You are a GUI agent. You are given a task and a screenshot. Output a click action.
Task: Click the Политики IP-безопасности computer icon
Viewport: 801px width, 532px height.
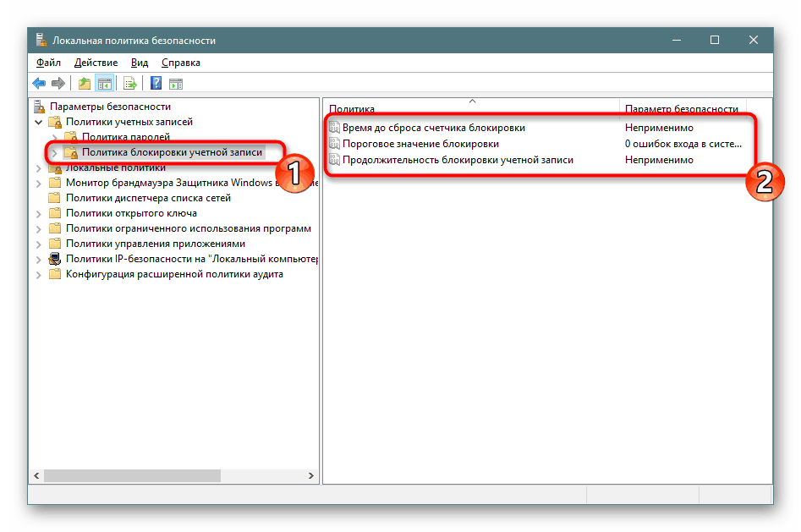click(x=55, y=259)
